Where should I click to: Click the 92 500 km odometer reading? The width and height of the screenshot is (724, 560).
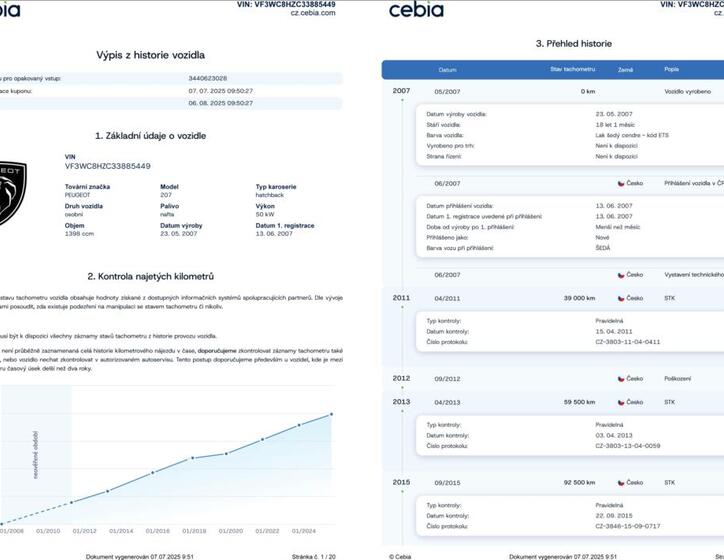coord(579,482)
